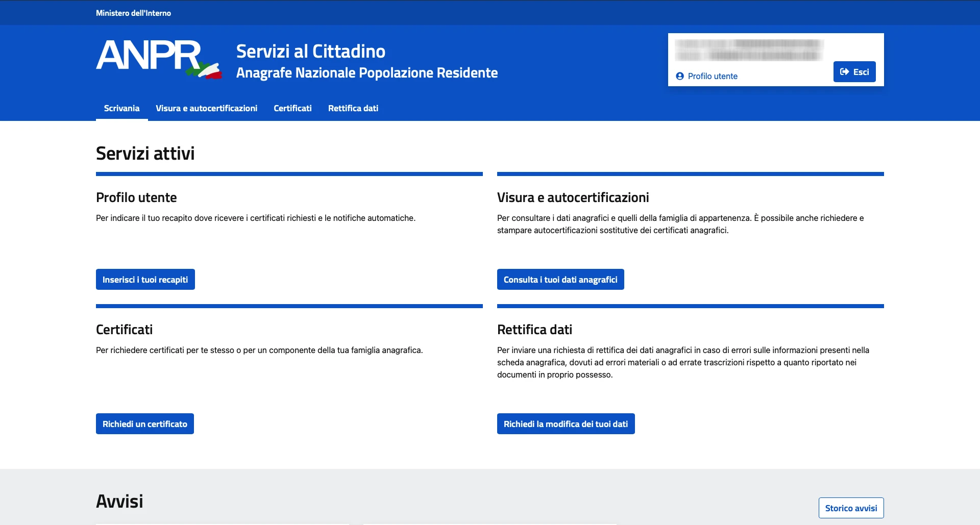Click description starting 'Per inviare una richiesta di rettifica'
This screenshot has height=525, width=980.
(683, 362)
